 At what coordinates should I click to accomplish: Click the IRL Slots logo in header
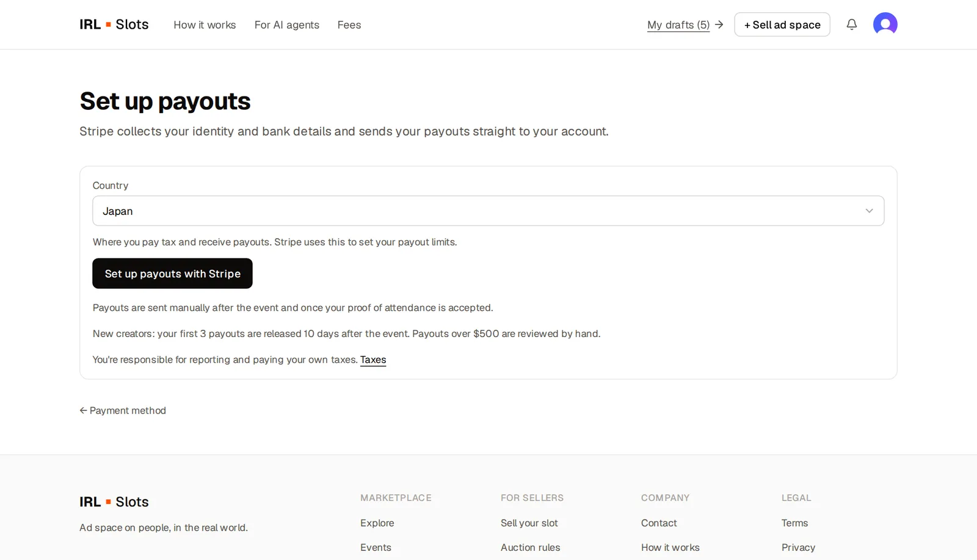point(114,24)
